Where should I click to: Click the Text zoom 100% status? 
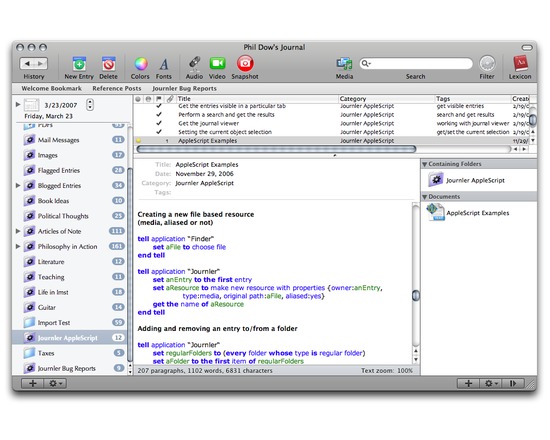click(387, 371)
